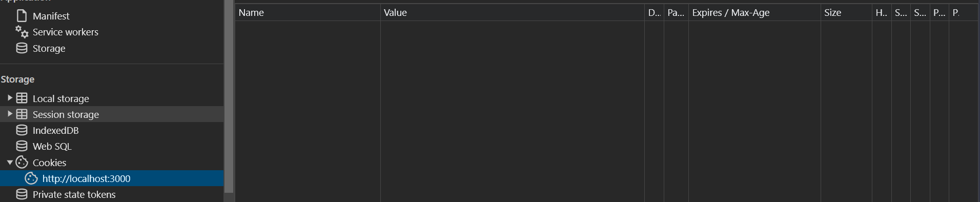Click the Storage database icon under Application
This screenshot has width=980, height=202.
click(x=22, y=48)
